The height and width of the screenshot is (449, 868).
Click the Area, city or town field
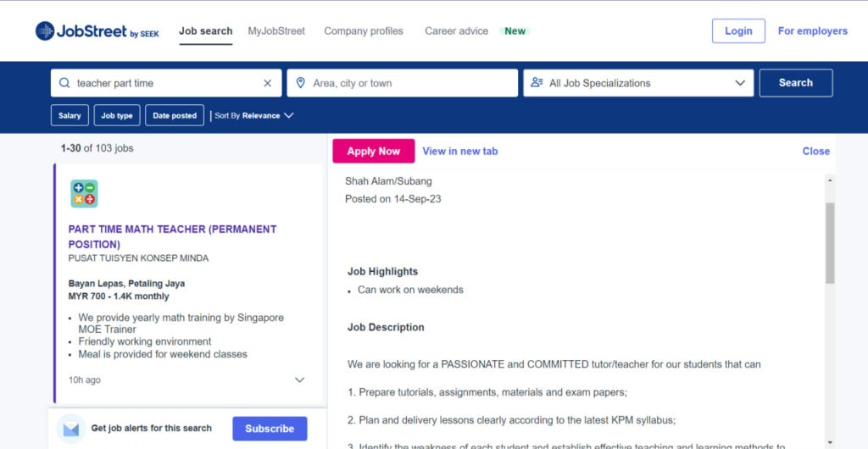tap(411, 83)
